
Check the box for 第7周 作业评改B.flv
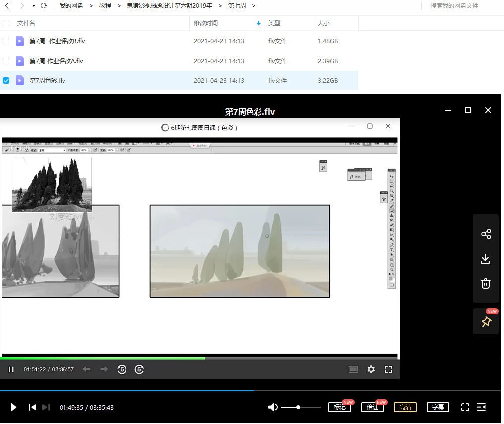(x=6, y=41)
